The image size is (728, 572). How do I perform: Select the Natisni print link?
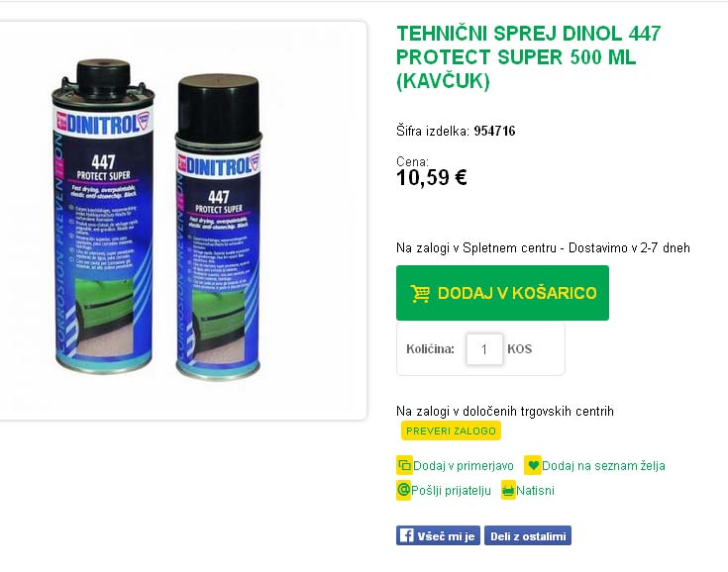pyautogui.click(x=535, y=490)
